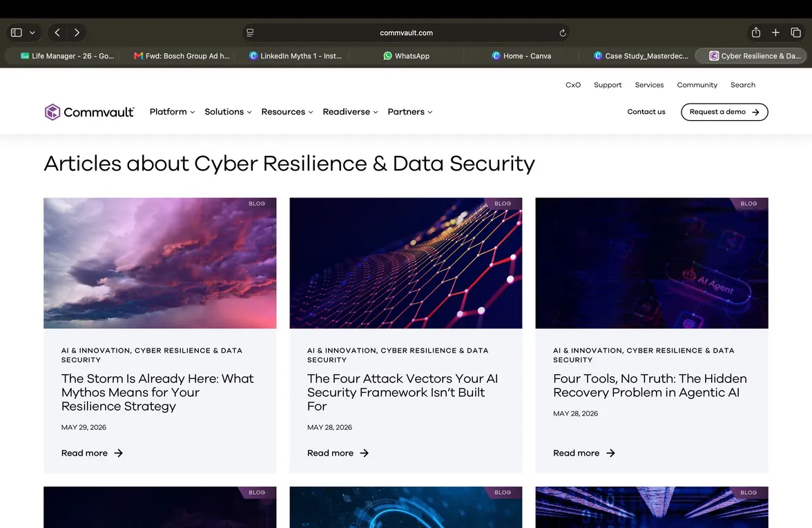Reload the page with the refresh icon
The image size is (812, 528).
pyautogui.click(x=563, y=32)
